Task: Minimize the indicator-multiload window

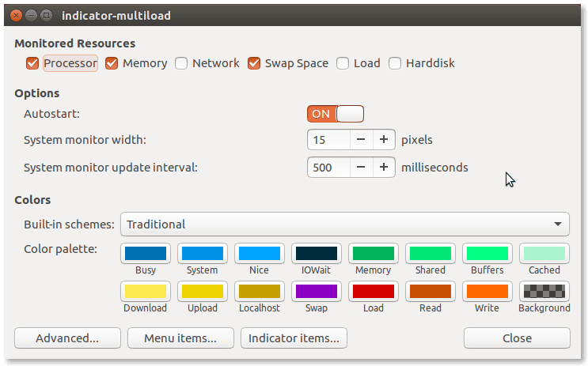Action: (x=31, y=15)
